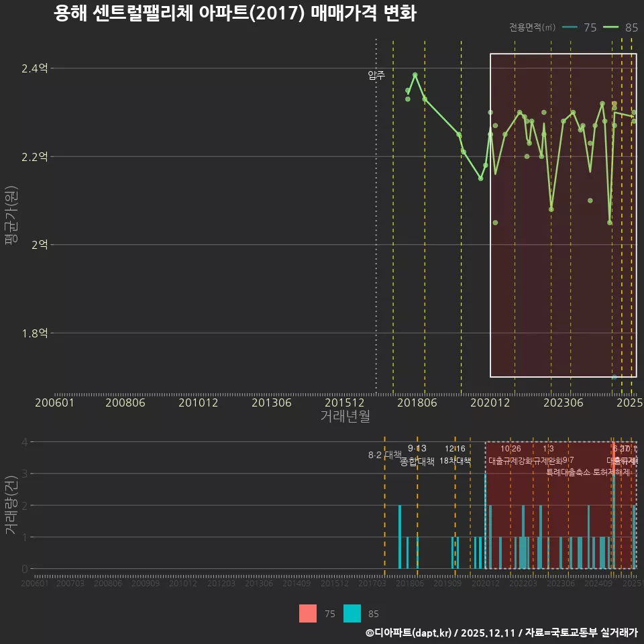Click the 8·2 대책 annotation label

coord(384,455)
